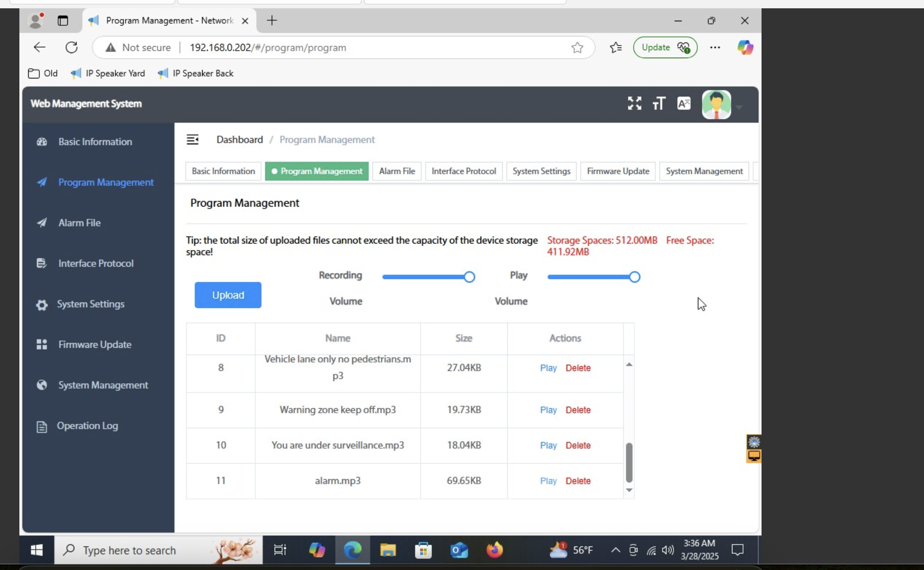Open the tab actions menu icon

pyautogui.click(x=63, y=21)
